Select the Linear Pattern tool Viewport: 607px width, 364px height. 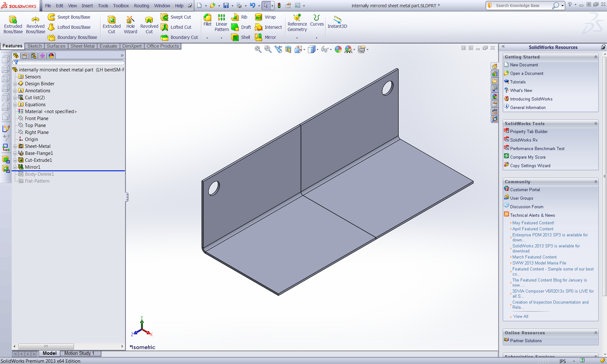pos(221,22)
